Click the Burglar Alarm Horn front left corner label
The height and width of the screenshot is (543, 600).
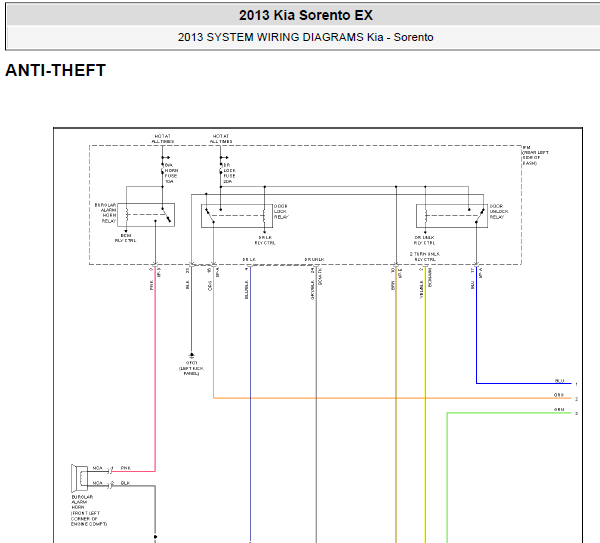pyautogui.click(x=89, y=510)
